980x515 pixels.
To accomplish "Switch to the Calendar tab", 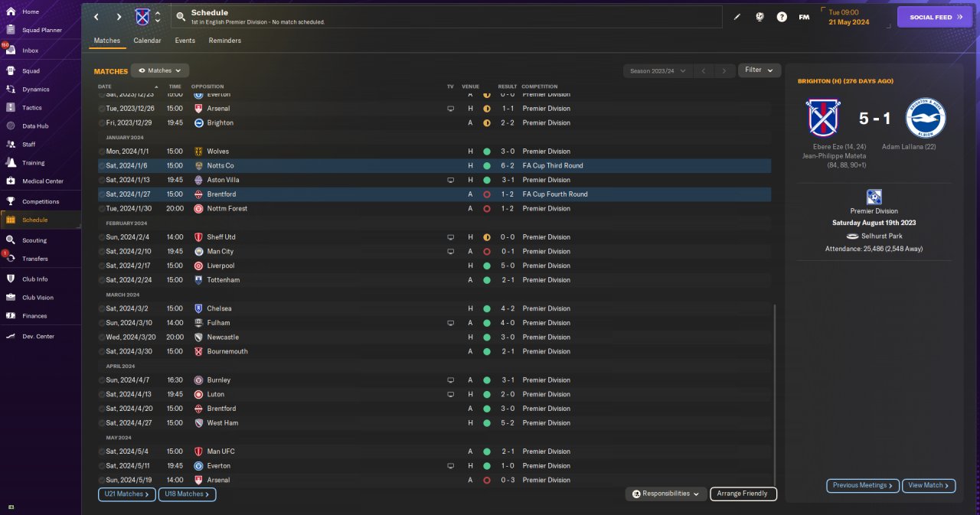I will [147, 41].
